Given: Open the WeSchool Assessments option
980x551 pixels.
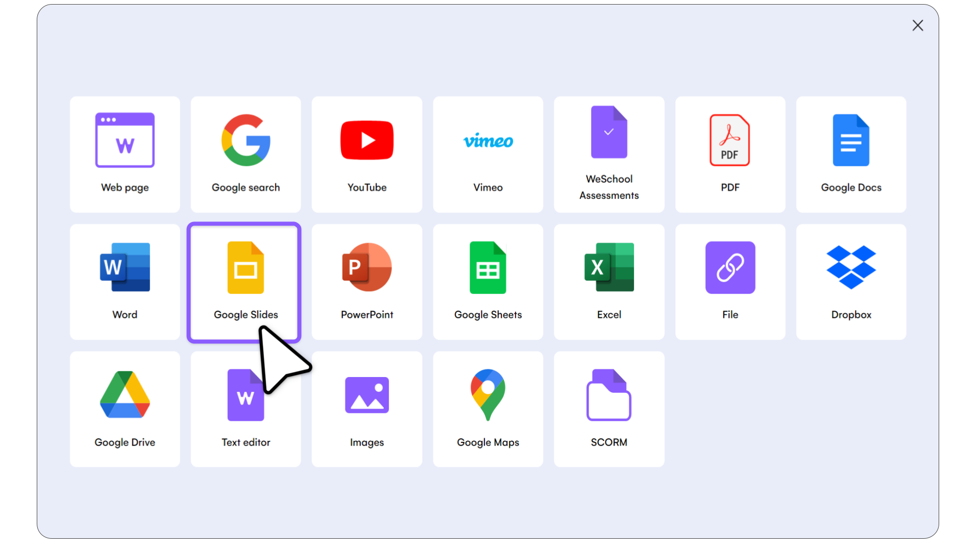Looking at the screenshot, I should click(609, 155).
